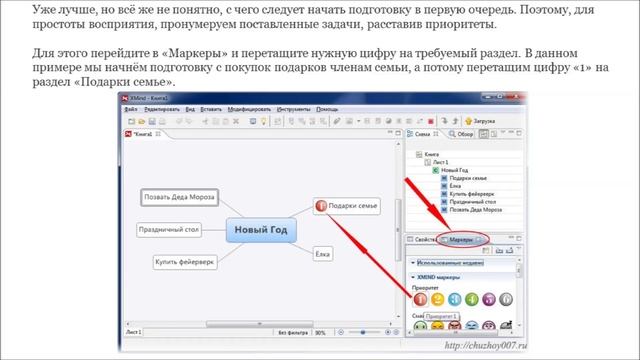Click the zoom slider in the status bar
Viewport: 640px width, 360px height.
[x=362, y=333]
